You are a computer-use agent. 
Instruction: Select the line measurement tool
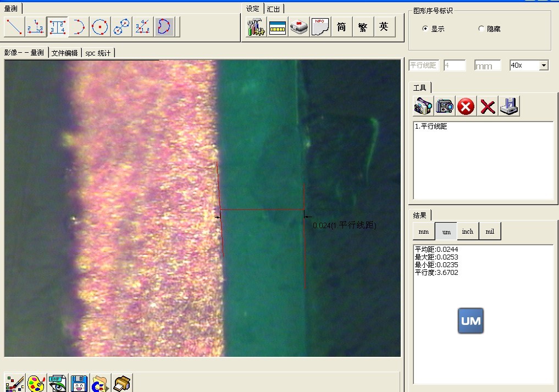coord(14,26)
